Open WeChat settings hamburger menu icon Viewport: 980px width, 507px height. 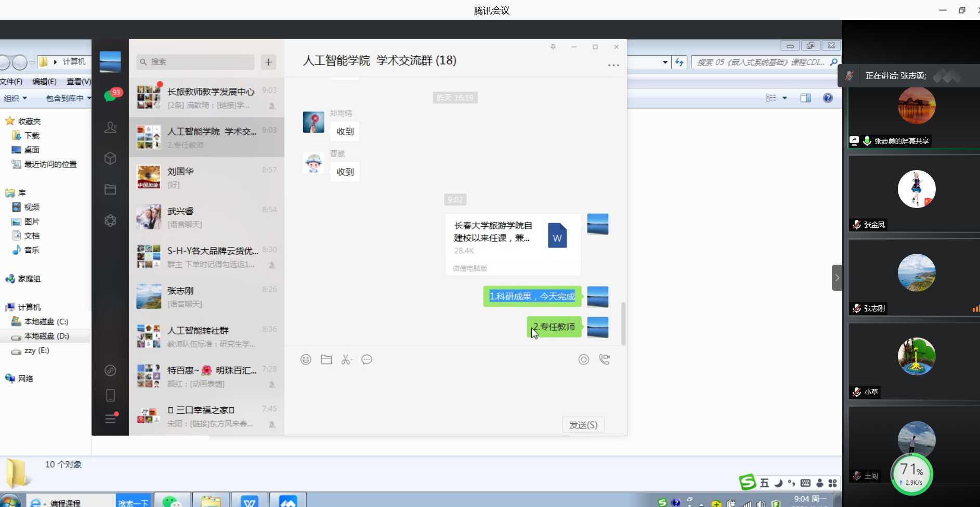pyautogui.click(x=111, y=418)
